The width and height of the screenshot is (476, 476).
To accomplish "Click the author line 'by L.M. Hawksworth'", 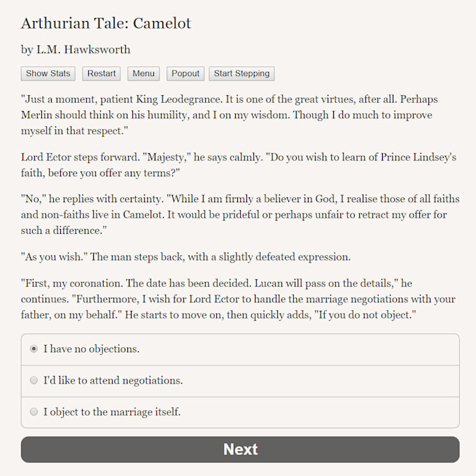I will (76, 50).
